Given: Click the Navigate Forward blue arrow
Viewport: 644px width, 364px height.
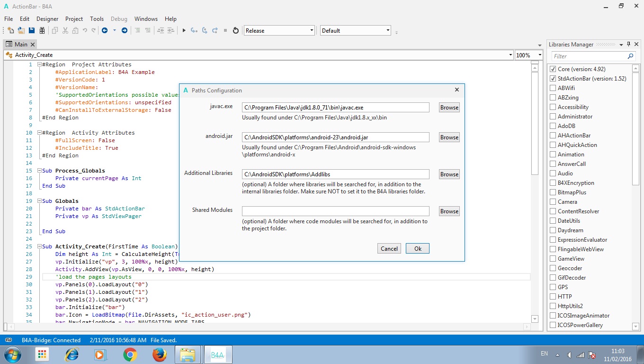Looking at the screenshot, I should (x=125, y=30).
